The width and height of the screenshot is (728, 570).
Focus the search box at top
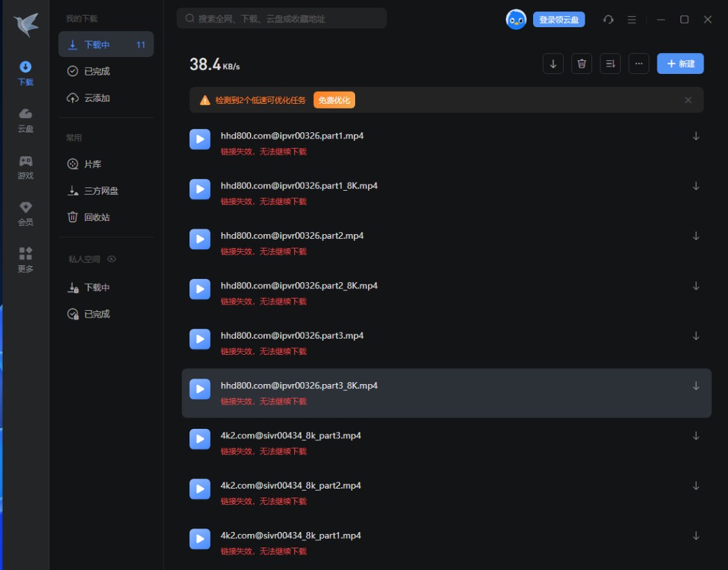281,18
